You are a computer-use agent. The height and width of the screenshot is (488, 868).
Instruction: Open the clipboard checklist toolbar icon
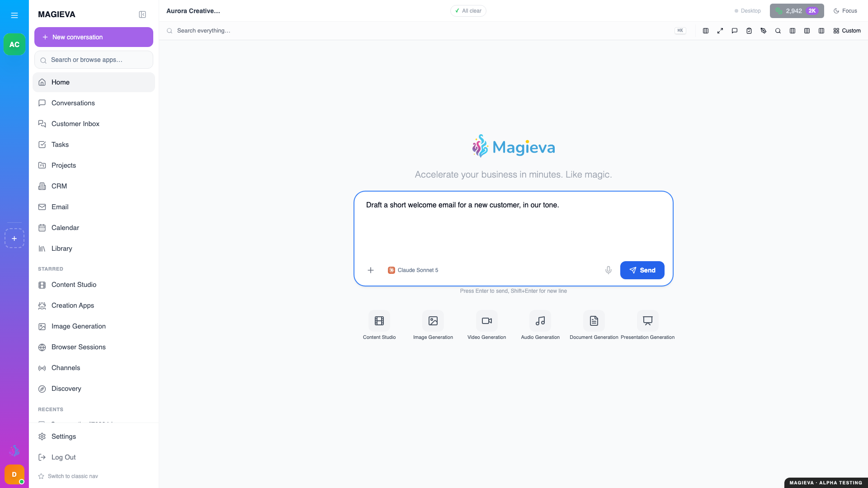click(749, 31)
